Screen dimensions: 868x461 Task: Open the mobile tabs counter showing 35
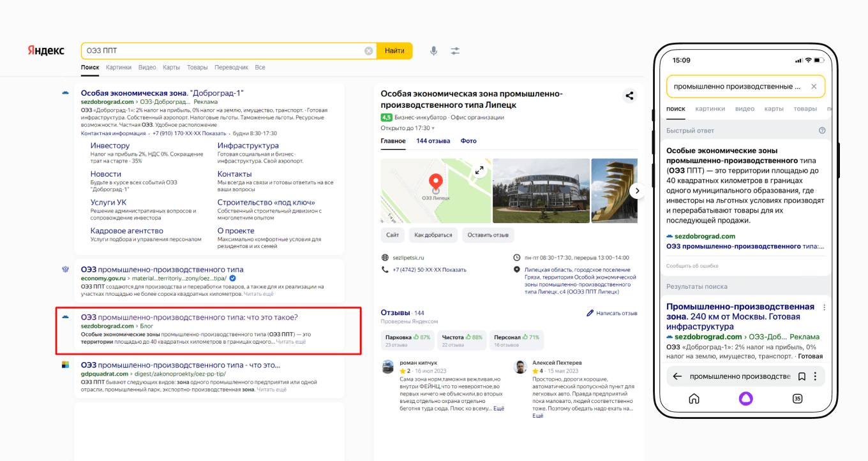coord(797,399)
